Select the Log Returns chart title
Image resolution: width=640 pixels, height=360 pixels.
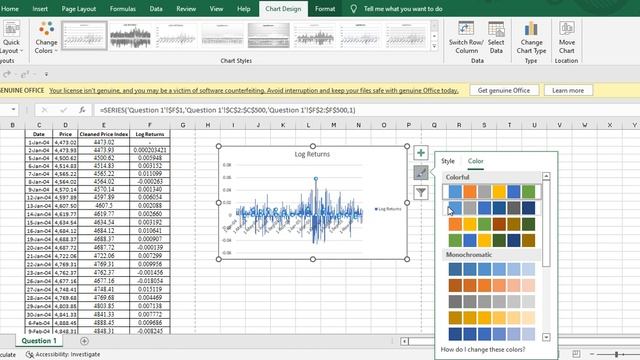(x=312, y=154)
